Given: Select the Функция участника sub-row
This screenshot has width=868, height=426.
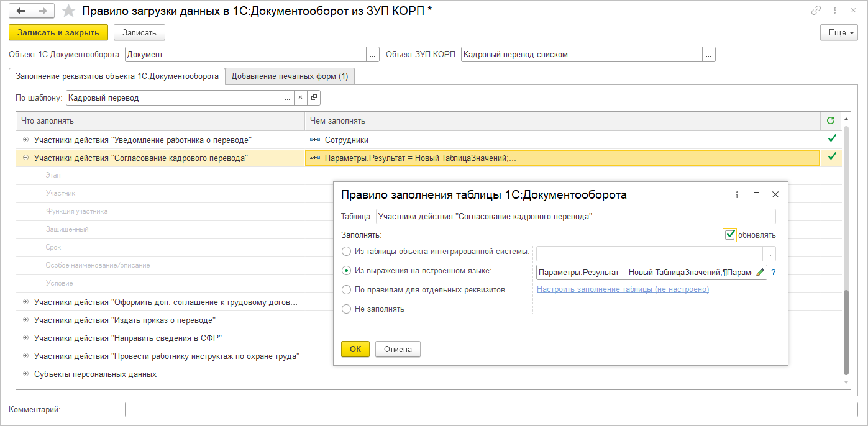Looking at the screenshot, I should pyautogui.click(x=76, y=212).
